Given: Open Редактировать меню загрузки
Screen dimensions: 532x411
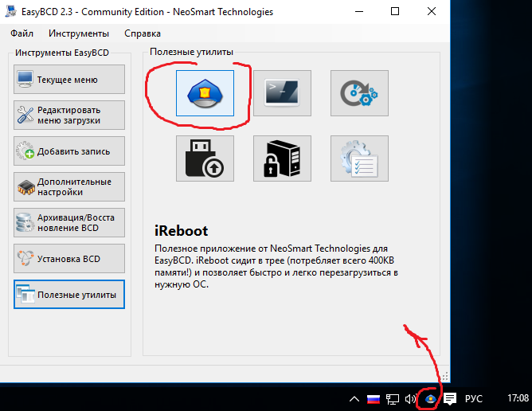Looking at the screenshot, I should pos(69,115).
